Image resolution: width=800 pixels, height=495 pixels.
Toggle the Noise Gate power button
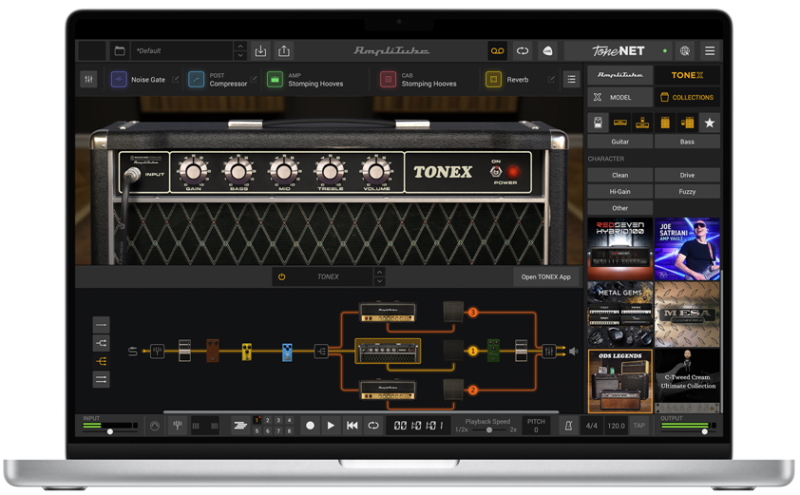119,80
